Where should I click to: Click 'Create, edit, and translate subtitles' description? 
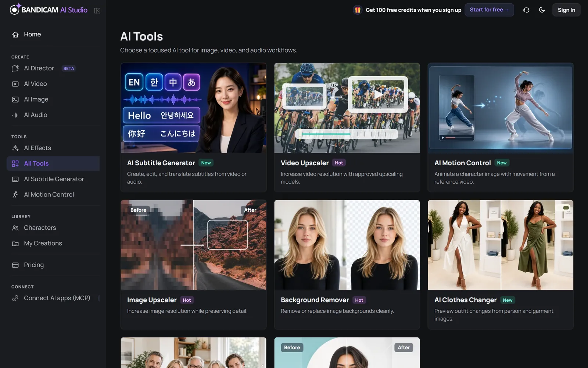click(187, 178)
